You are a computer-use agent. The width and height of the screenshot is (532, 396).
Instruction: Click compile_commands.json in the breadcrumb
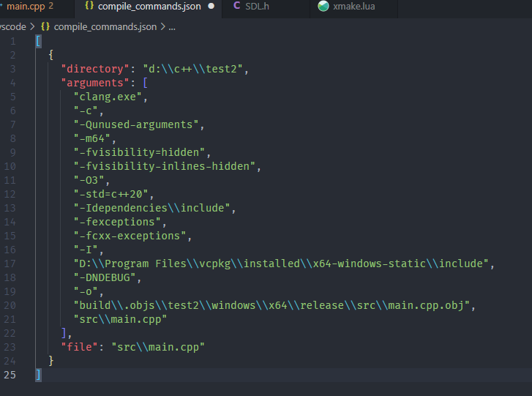(105, 27)
